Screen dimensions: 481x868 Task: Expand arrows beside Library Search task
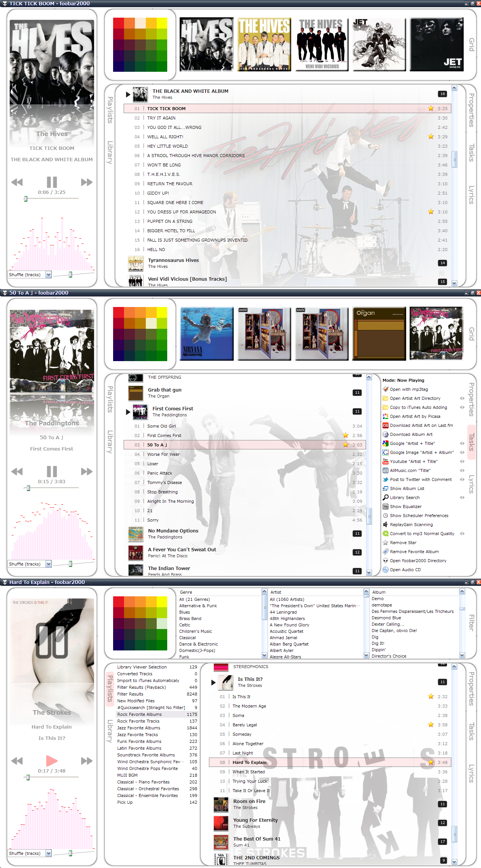click(462, 498)
